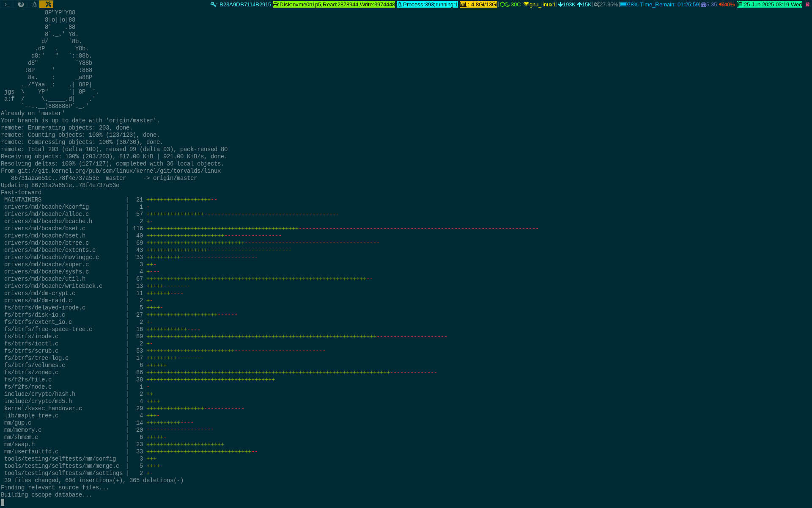Click fs/btrfs/disk-io.c file name
Image resolution: width=812 pixels, height=508 pixels.
click(x=35, y=315)
